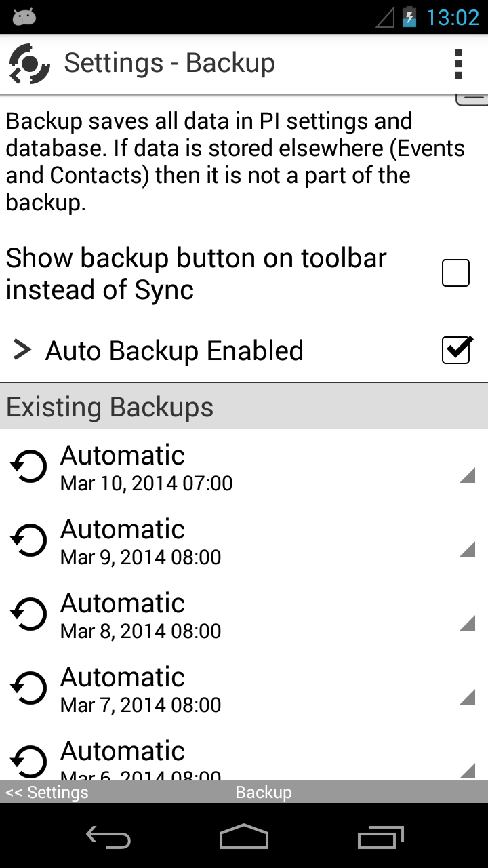Tap restore icon for Mar 8, 2014 backup
The width and height of the screenshot is (488, 868).
pos(29,614)
